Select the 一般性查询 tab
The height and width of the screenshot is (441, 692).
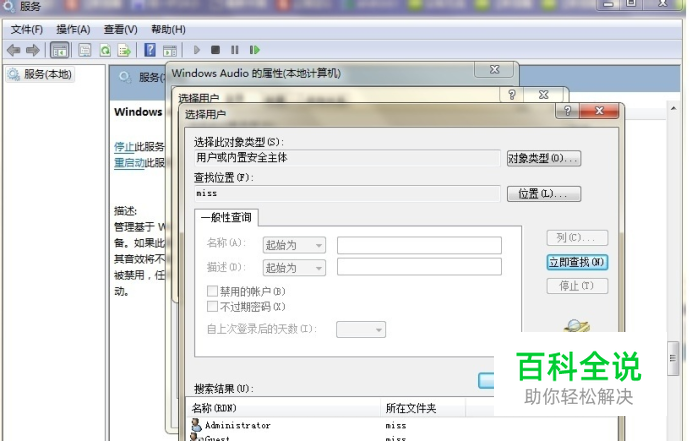(226, 217)
